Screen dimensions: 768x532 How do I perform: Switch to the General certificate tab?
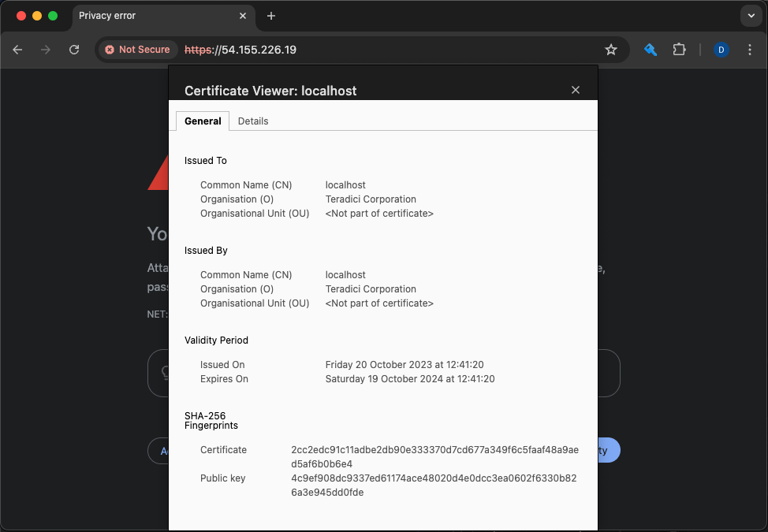[x=203, y=121]
